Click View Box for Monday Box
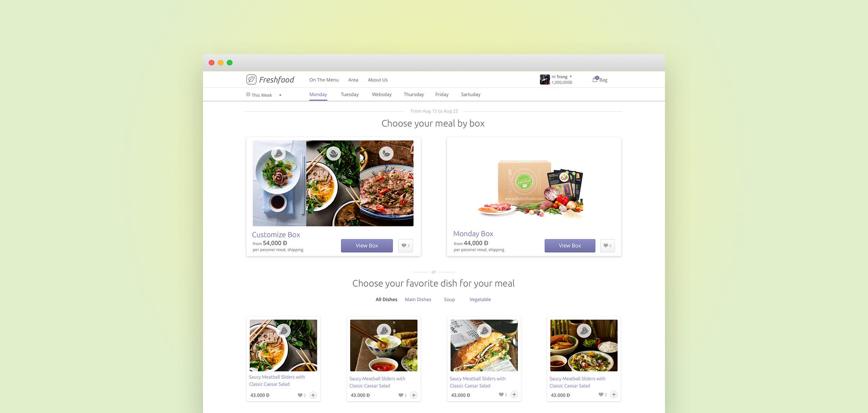868x413 pixels. [x=570, y=246]
